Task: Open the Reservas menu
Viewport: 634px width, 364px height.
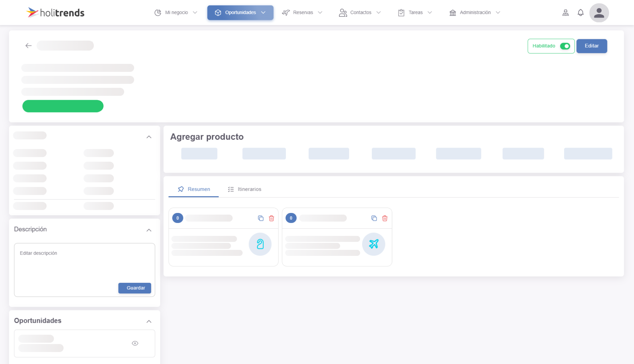Action: pyautogui.click(x=302, y=13)
